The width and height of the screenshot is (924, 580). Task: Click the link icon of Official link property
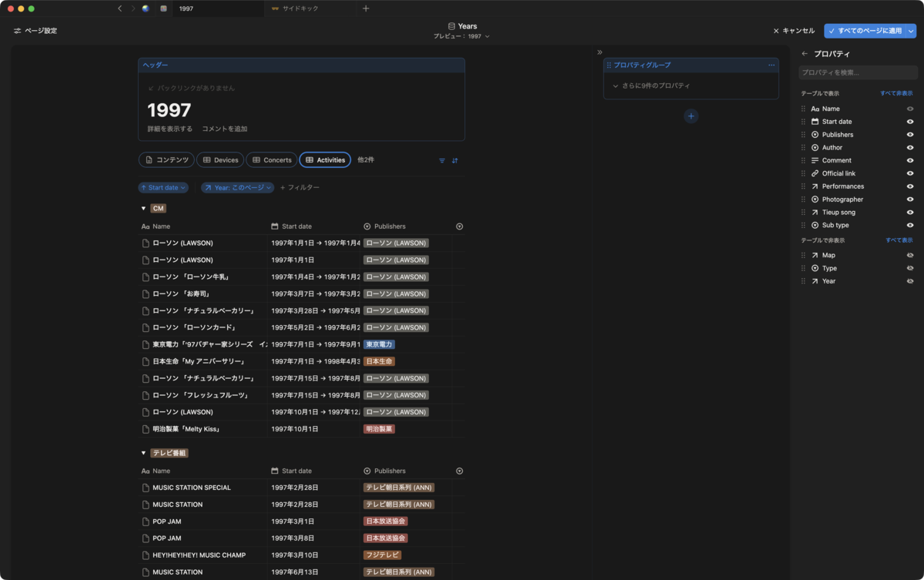tap(815, 173)
